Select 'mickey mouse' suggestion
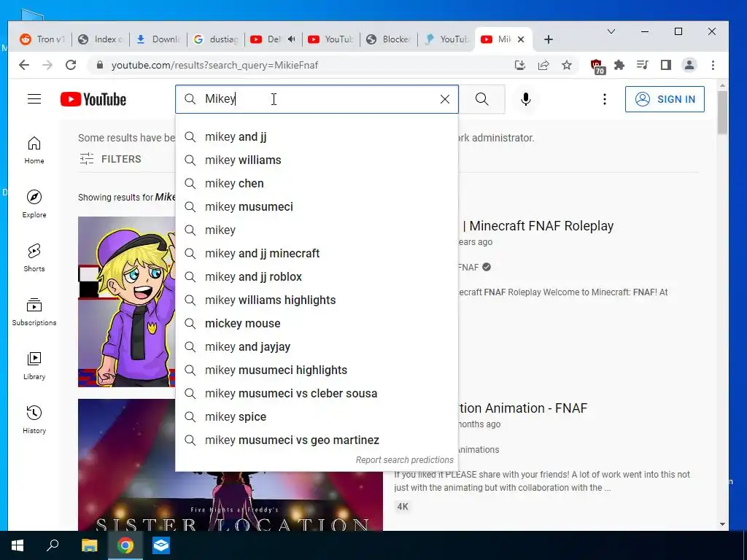 [317, 323]
